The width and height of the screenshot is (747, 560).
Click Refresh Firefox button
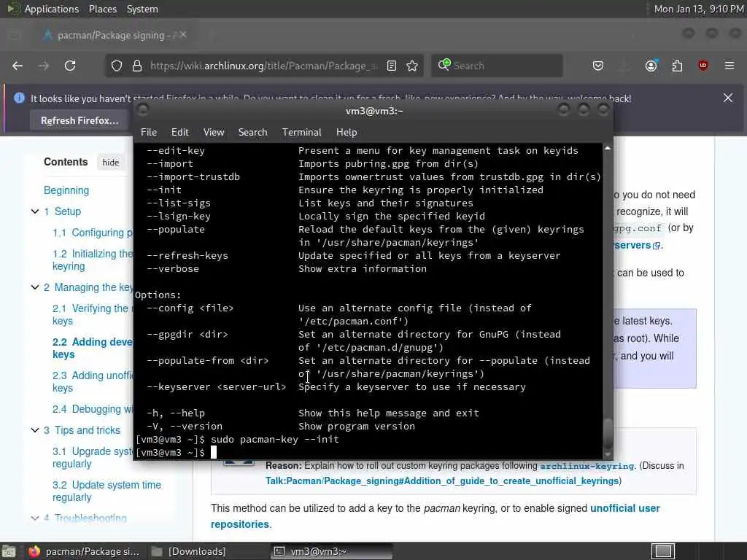coord(80,120)
